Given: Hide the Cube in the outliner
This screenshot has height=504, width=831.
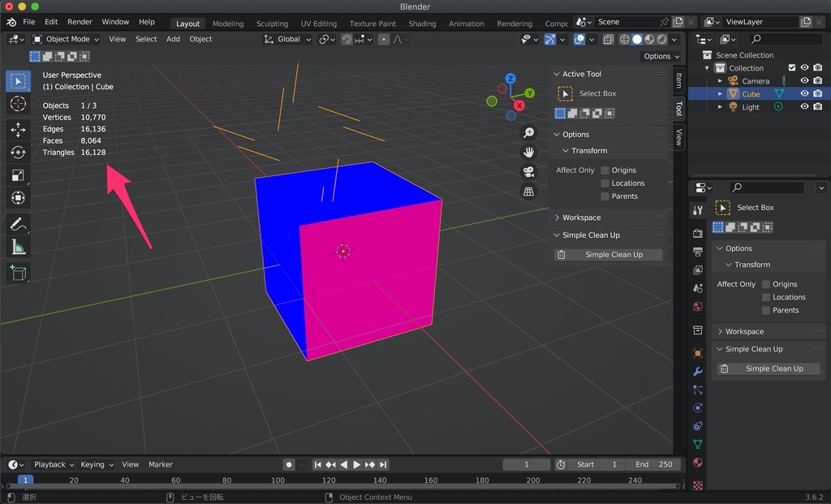Looking at the screenshot, I should point(804,93).
